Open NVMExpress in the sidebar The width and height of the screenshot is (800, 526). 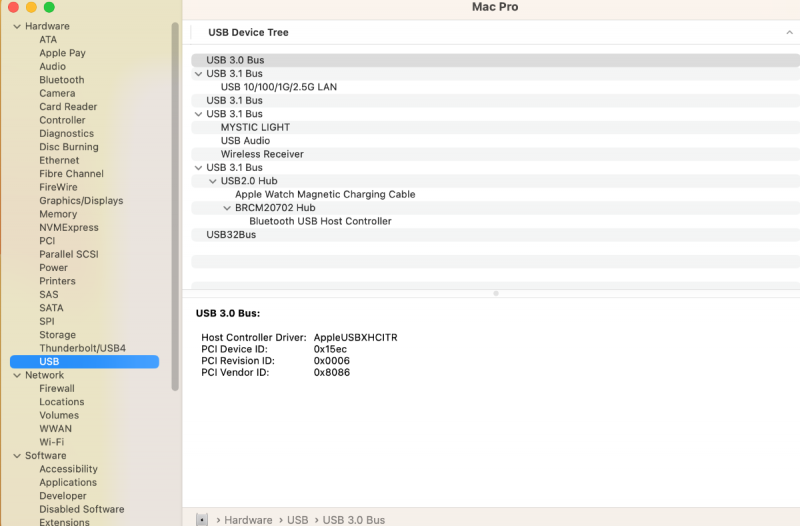[69, 228]
